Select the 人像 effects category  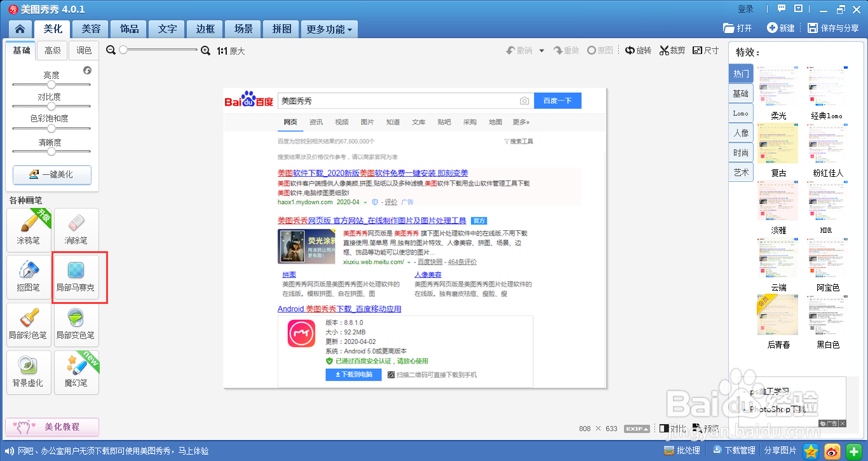741,133
